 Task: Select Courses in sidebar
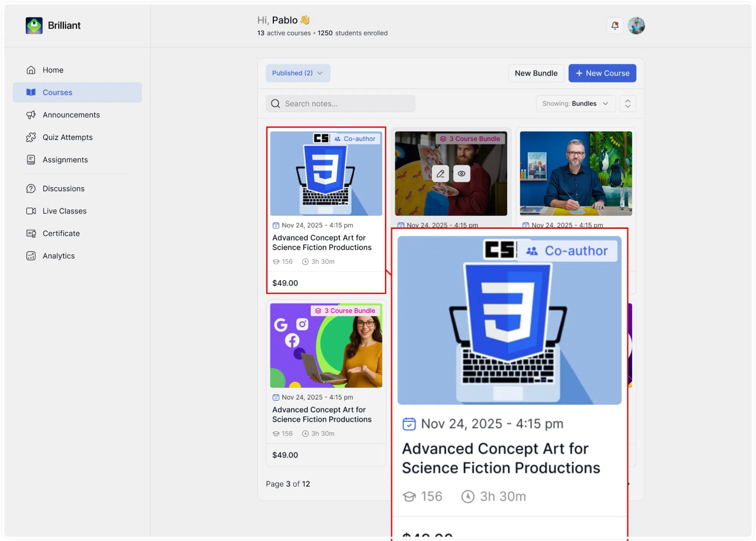[x=77, y=92]
